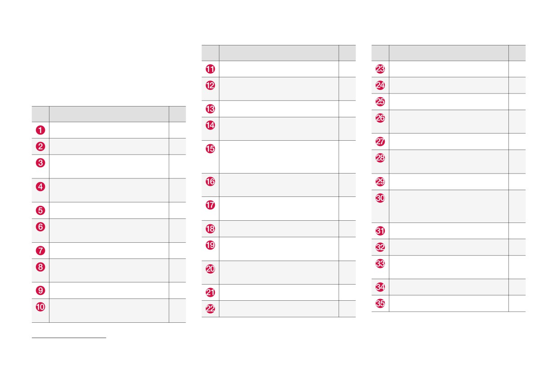Screen dimensions: 557x392
Task: Click the red number 23 badge
Action: (x=380, y=69)
